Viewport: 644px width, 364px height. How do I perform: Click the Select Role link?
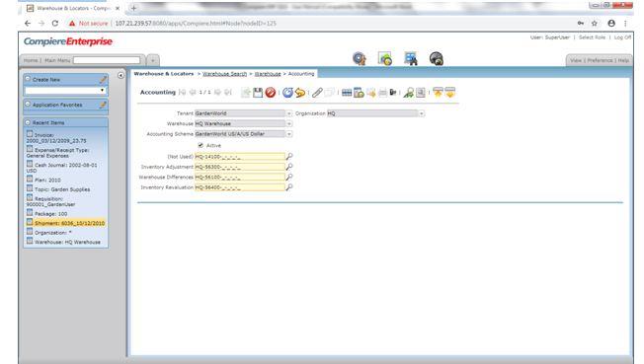(x=592, y=37)
